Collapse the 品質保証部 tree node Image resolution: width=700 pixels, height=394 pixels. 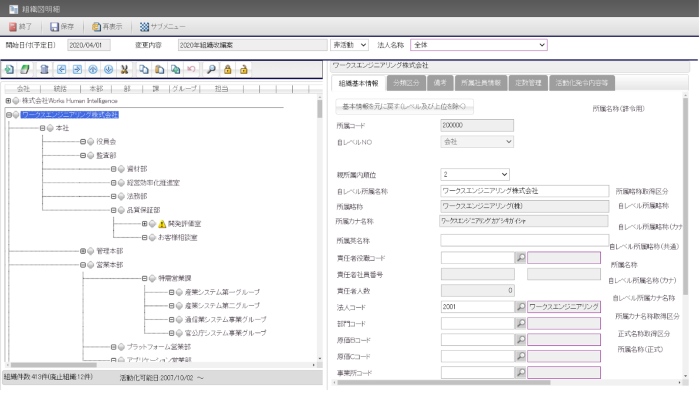[113, 210]
